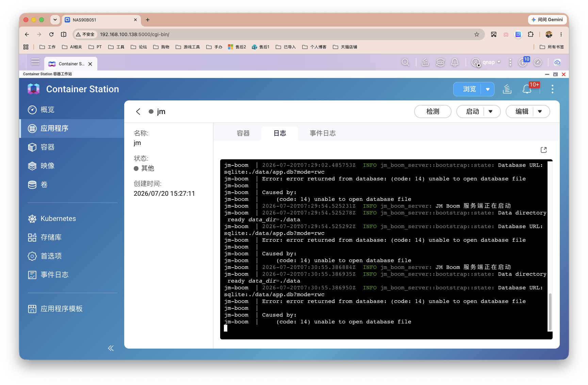
Task: Open info icon with badge 10
Action: tap(523, 62)
